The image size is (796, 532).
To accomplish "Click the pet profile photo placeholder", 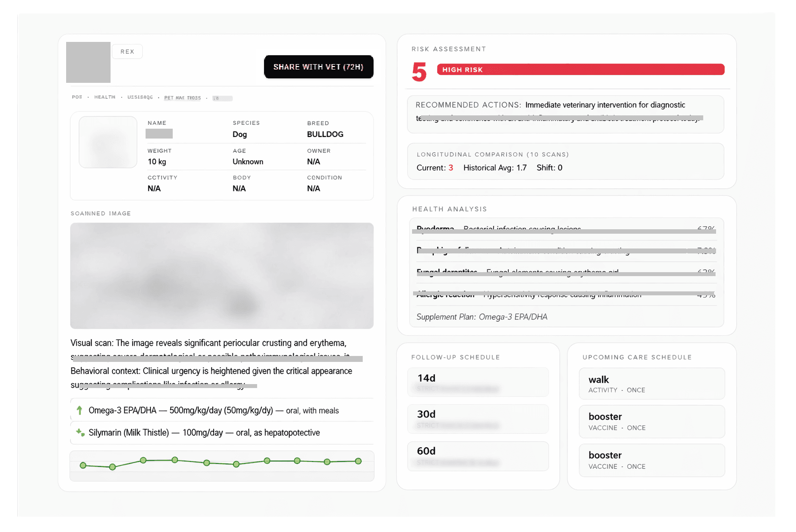I will point(108,142).
